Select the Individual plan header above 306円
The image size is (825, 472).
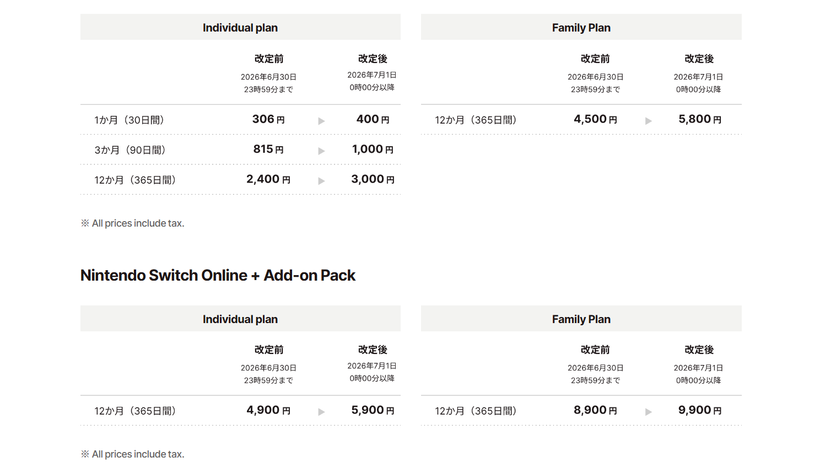(240, 27)
